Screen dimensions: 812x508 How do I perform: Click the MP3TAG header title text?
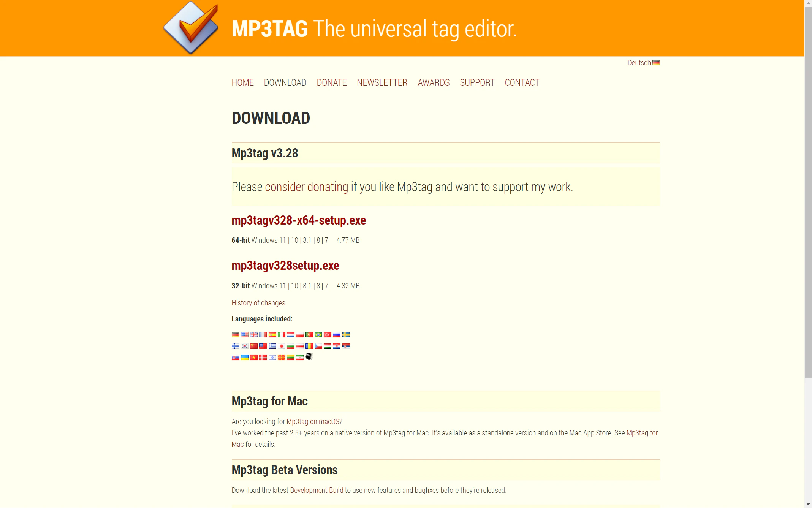pos(269,28)
